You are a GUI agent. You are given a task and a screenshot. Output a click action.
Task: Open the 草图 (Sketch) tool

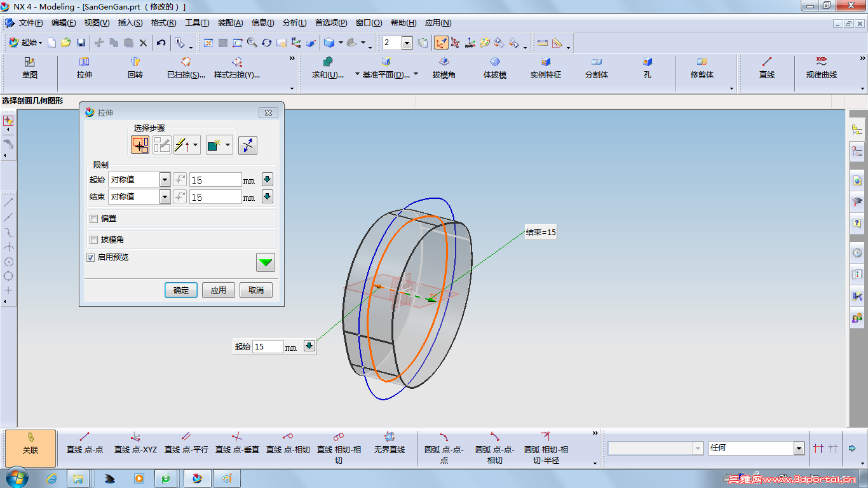[30, 68]
